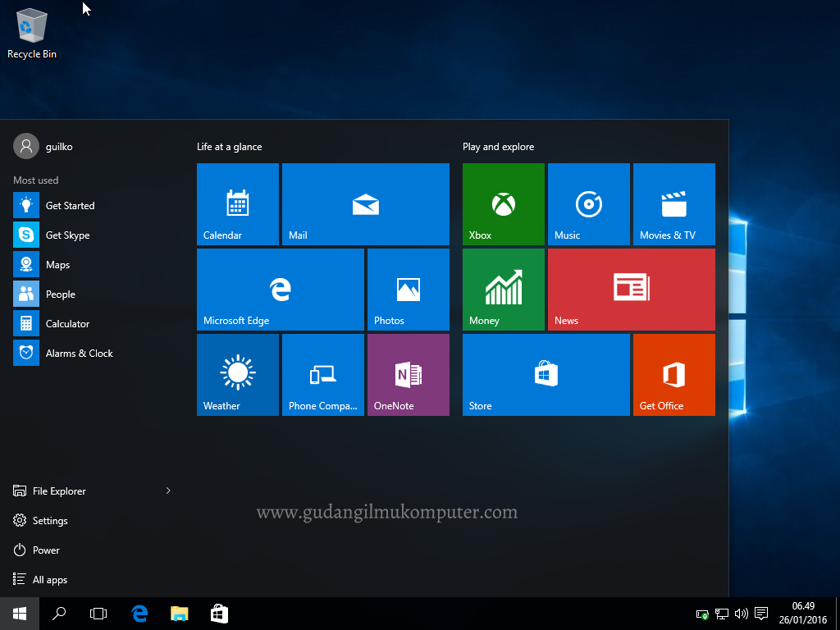Launch Microsoft Edge from its Start tile
Image resolution: width=840 pixels, height=630 pixels.
[x=280, y=289]
